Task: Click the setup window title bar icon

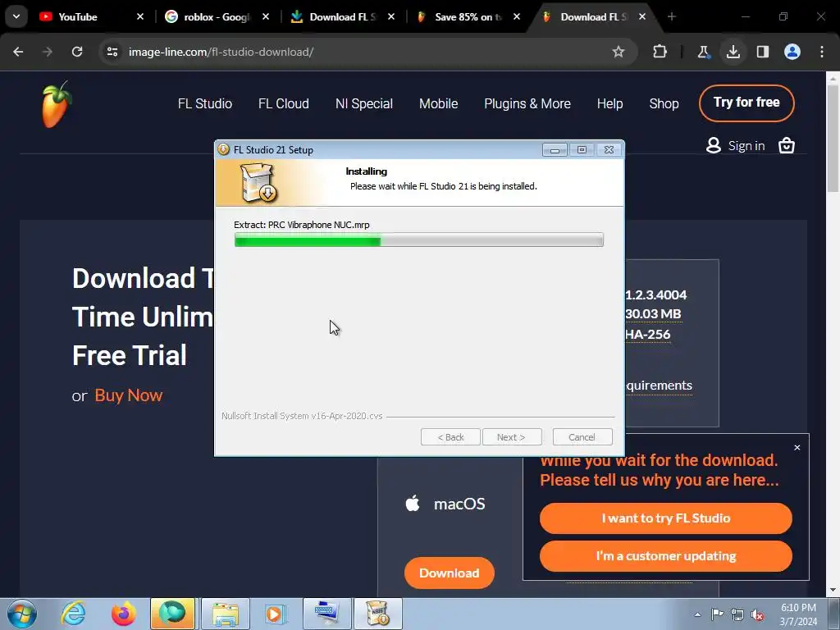Action: pos(224,149)
